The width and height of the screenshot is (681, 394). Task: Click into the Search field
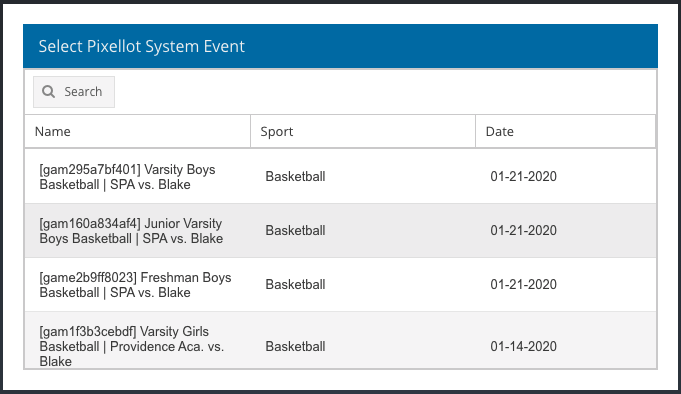coord(74,92)
